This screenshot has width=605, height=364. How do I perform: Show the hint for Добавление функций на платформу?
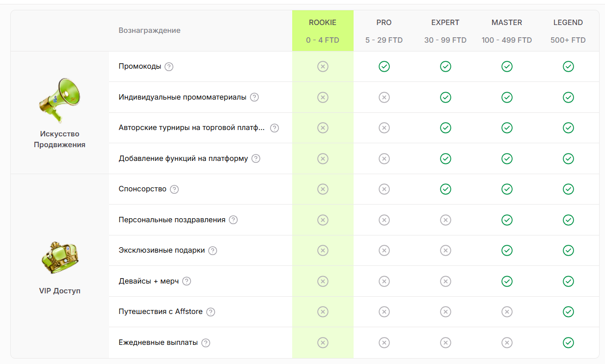click(x=256, y=158)
